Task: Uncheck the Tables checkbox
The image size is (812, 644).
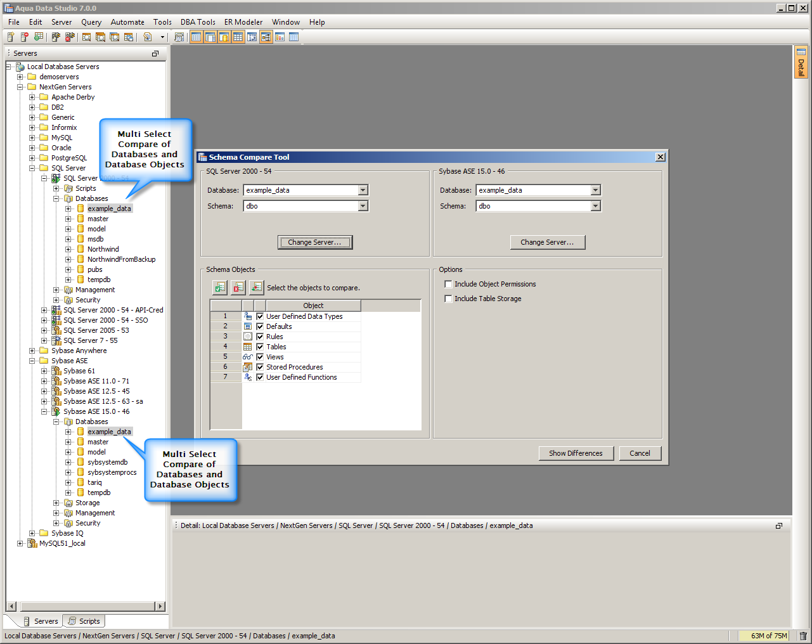Action: click(x=260, y=347)
